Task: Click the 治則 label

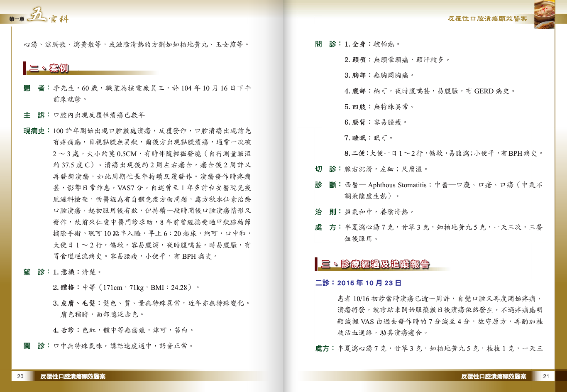Action: click(x=325, y=212)
